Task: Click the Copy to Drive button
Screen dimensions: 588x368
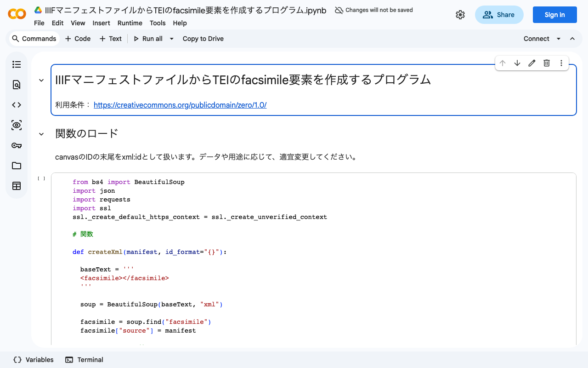Action: tap(203, 39)
